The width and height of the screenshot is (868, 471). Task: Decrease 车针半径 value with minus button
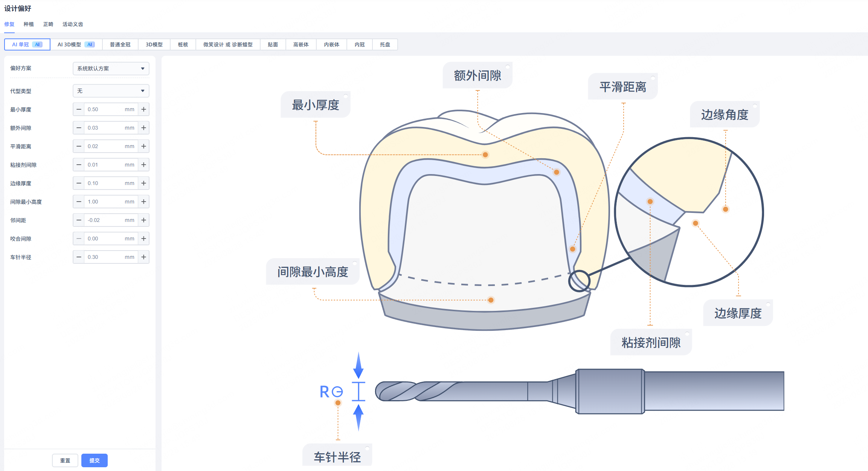(79, 257)
